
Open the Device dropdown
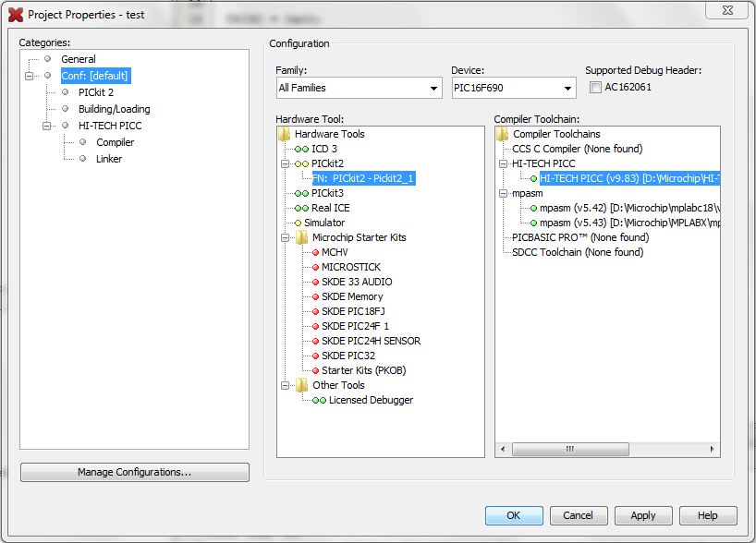point(514,88)
